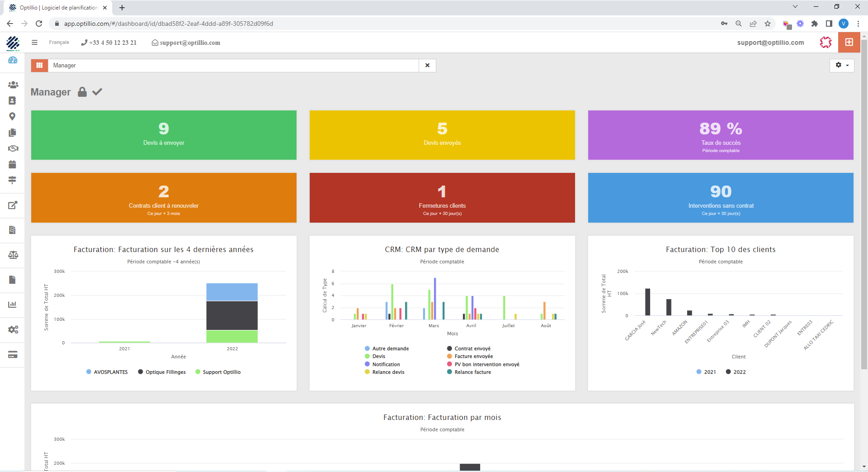Toggle the Manager dashboard lock icon
868x472 pixels.
coord(82,92)
